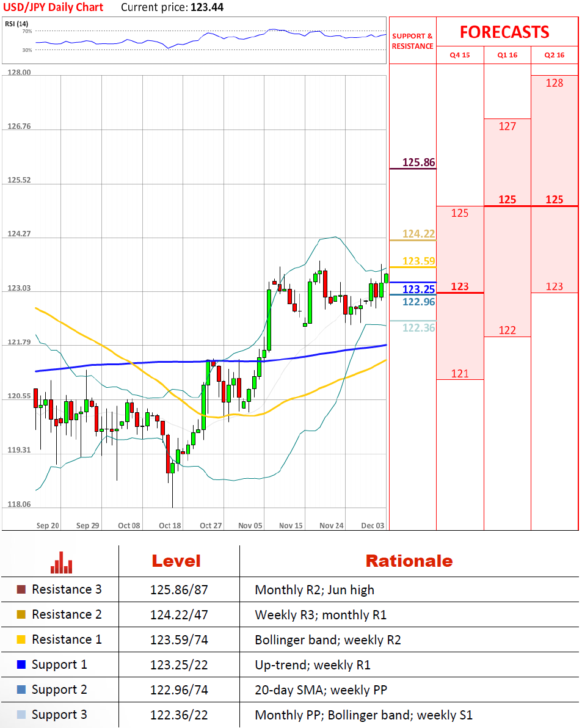Click the 122.96 support level label
Screen dimensions: 582x728
coord(418,302)
